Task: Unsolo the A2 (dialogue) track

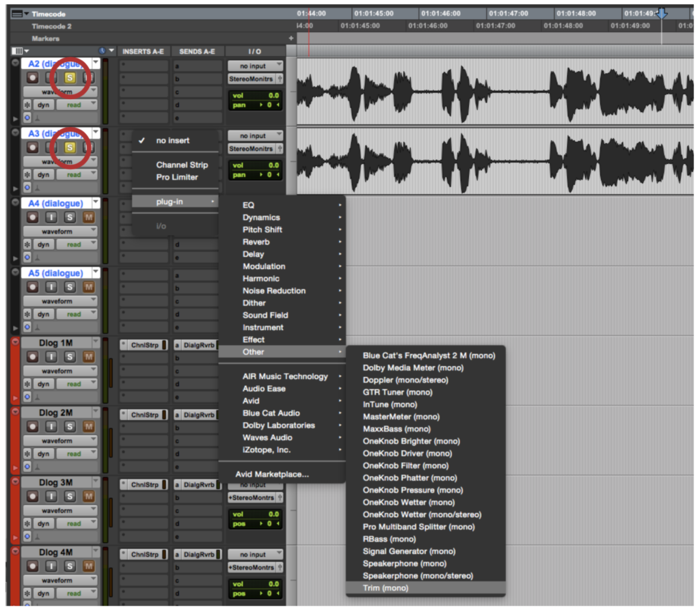Action: (70, 78)
